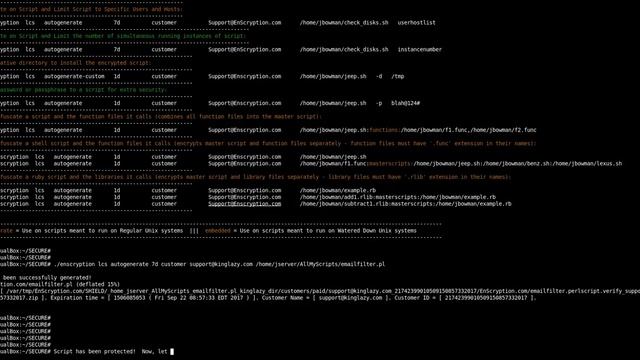Click 'Support@EnScryption.com' in the userhostlist row
This screenshot has width=640, height=360.
(244, 23)
